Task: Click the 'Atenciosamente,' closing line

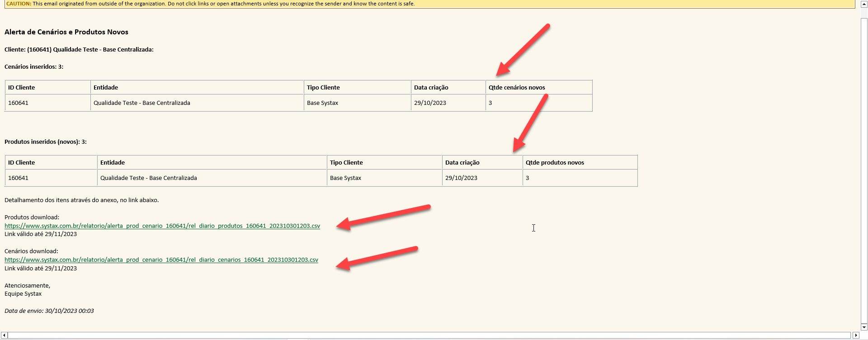Action: click(x=27, y=285)
